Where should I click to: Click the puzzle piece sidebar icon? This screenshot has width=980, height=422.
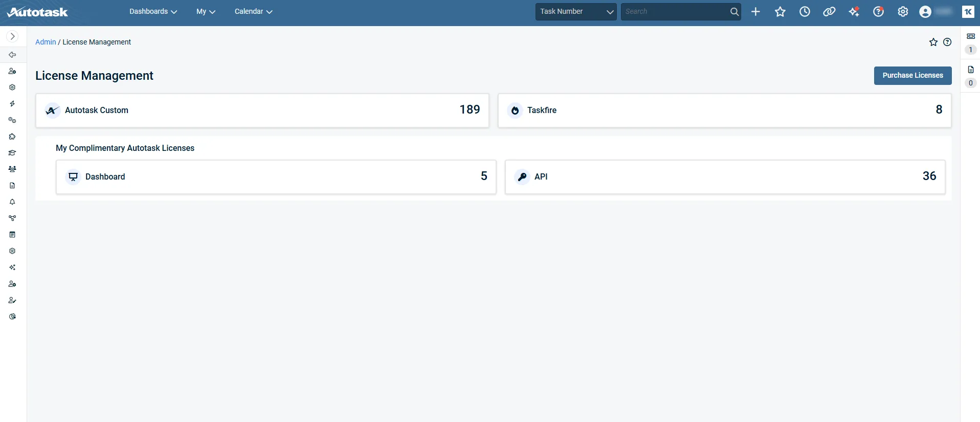click(x=12, y=137)
